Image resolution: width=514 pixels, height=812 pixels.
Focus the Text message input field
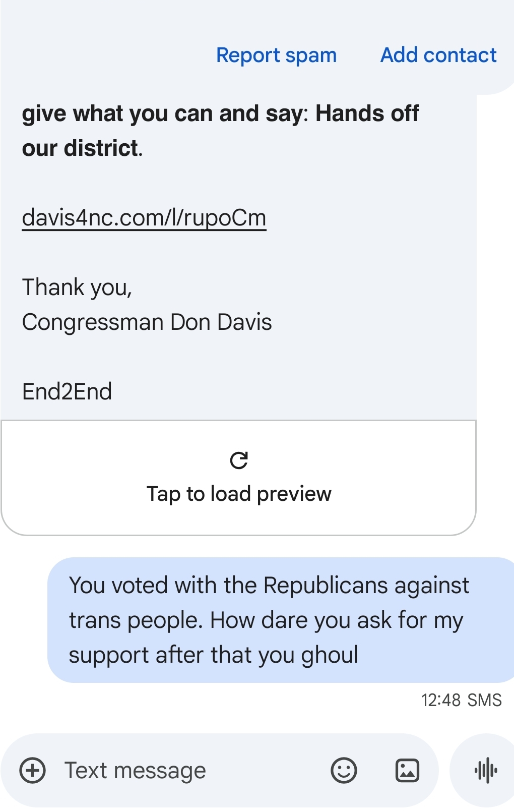[x=191, y=771]
